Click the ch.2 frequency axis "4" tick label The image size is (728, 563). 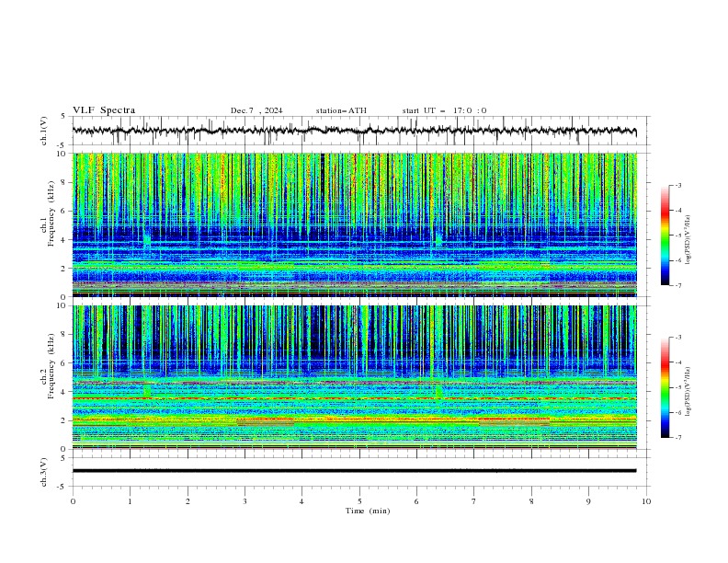coord(64,392)
